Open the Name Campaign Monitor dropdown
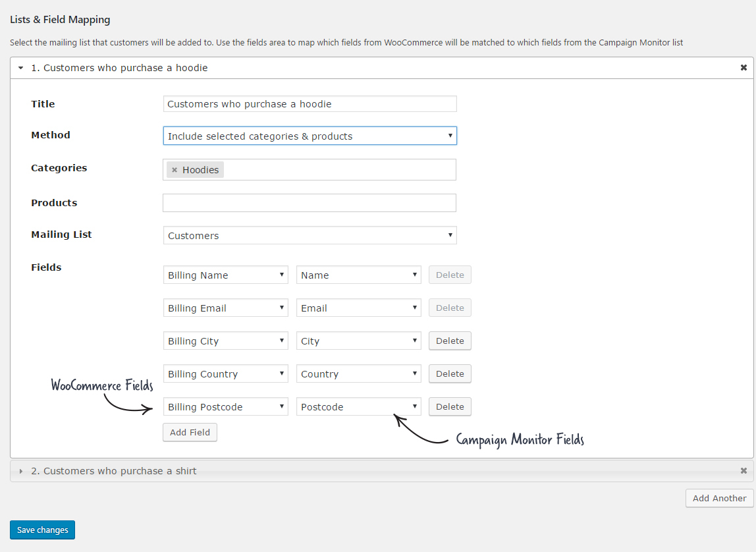The width and height of the screenshot is (756, 552). pyautogui.click(x=359, y=275)
